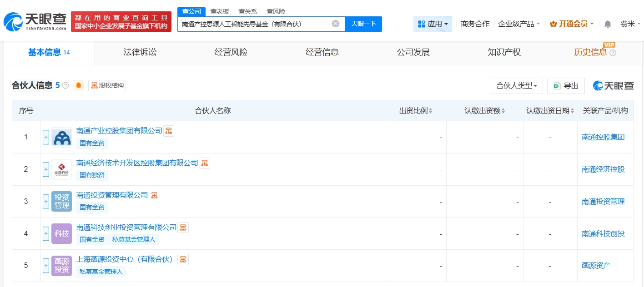Click the 天眼一下 search button

(x=363, y=24)
